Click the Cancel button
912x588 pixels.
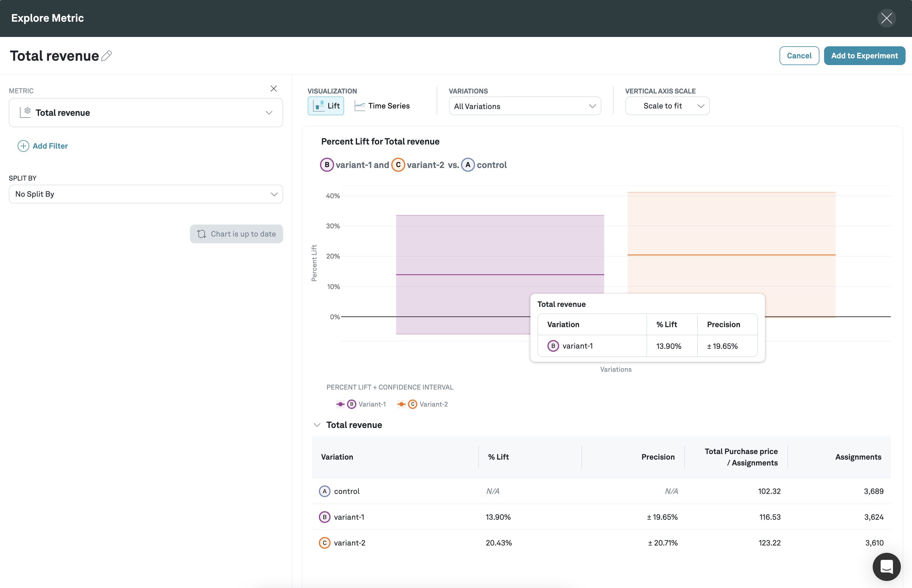click(799, 56)
